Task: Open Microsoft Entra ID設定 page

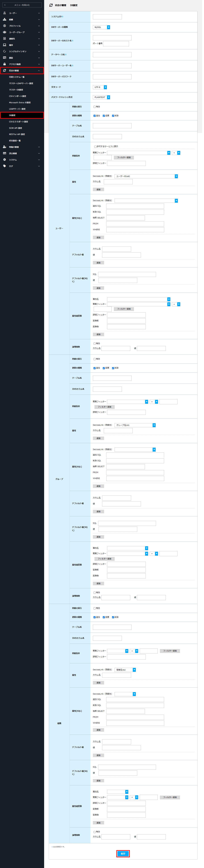Action: click(20, 103)
